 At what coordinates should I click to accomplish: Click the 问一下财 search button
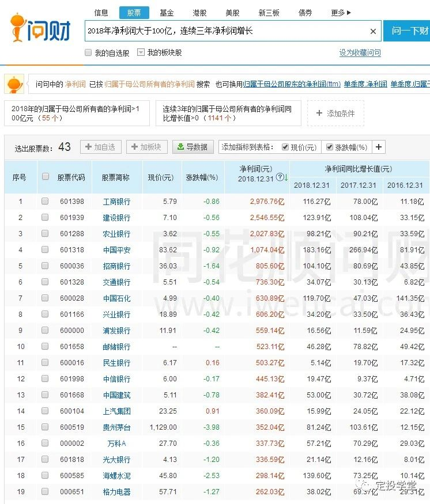pos(407,31)
